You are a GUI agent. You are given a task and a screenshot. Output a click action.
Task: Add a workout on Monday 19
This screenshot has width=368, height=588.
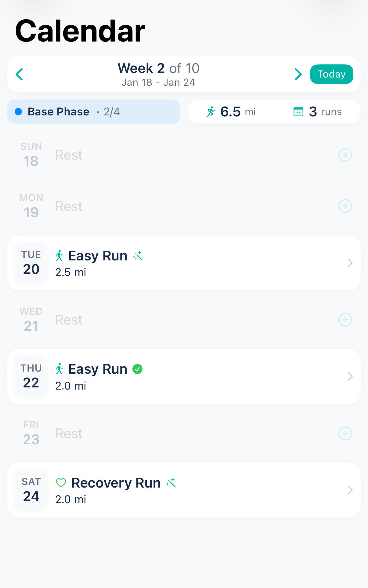pos(345,206)
